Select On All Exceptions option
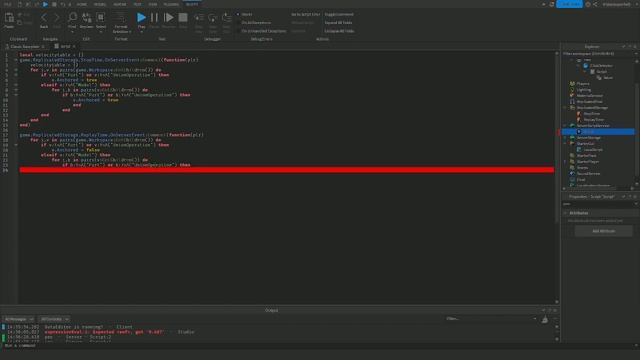Viewport: 640px width, 360px height. (x=253, y=22)
